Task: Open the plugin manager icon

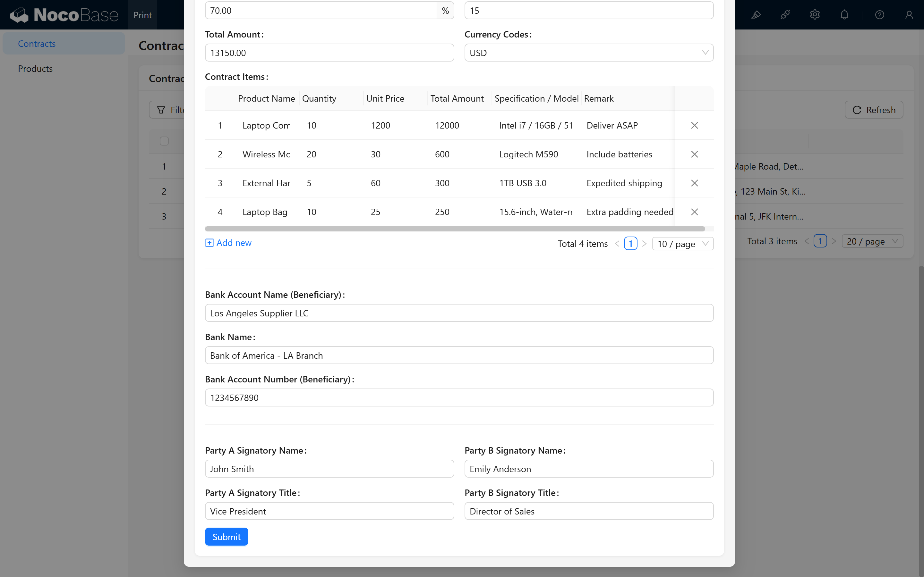Action: click(785, 15)
